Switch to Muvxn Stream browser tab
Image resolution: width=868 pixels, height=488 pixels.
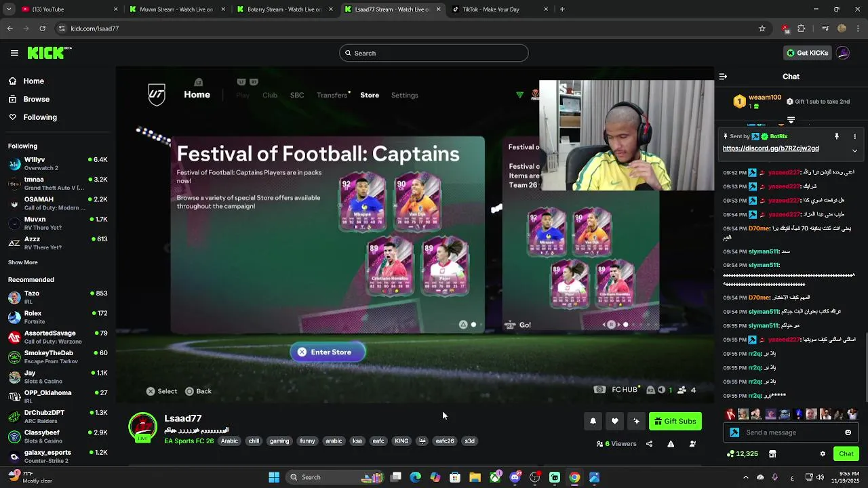pyautogui.click(x=176, y=9)
